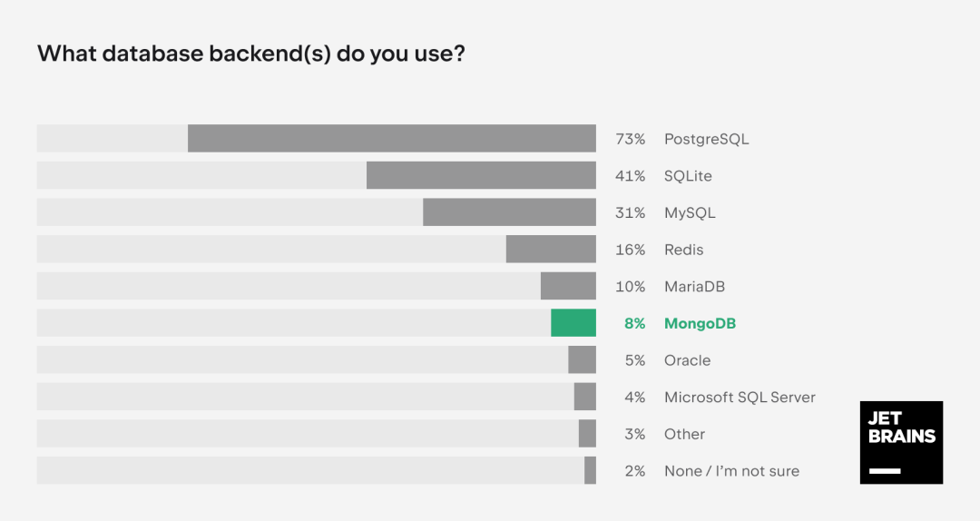Click the Redis label

[684, 250]
